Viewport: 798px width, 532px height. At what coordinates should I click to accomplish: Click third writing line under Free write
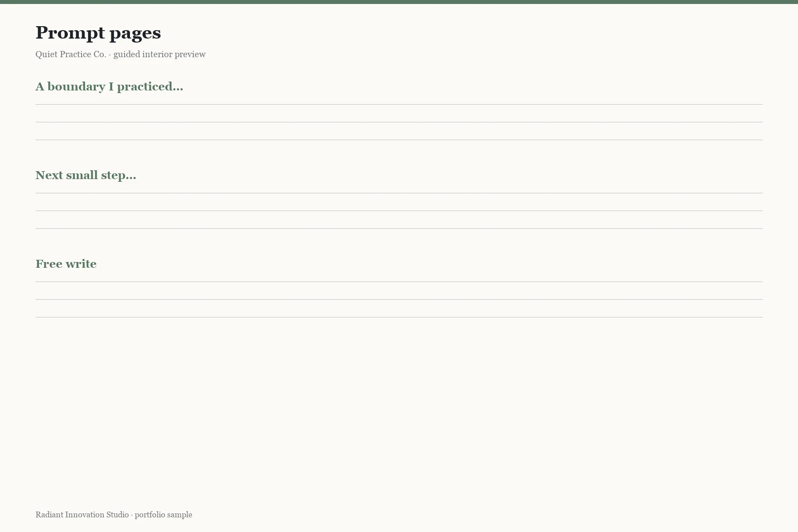click(399, 317)
